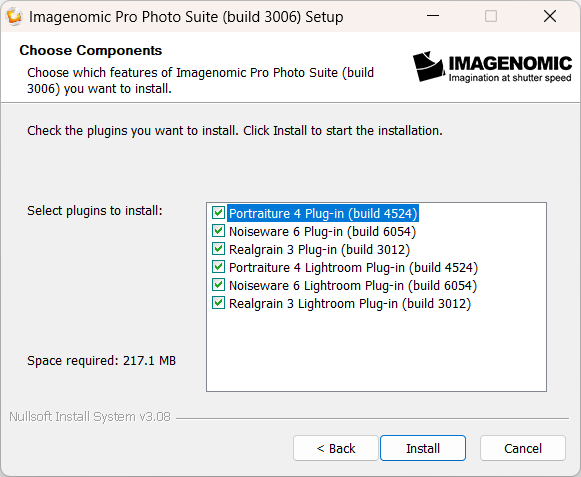Viewport: 581px width, 477px height.
Task: Cancel the setup wizard
Action: point(523,448)
